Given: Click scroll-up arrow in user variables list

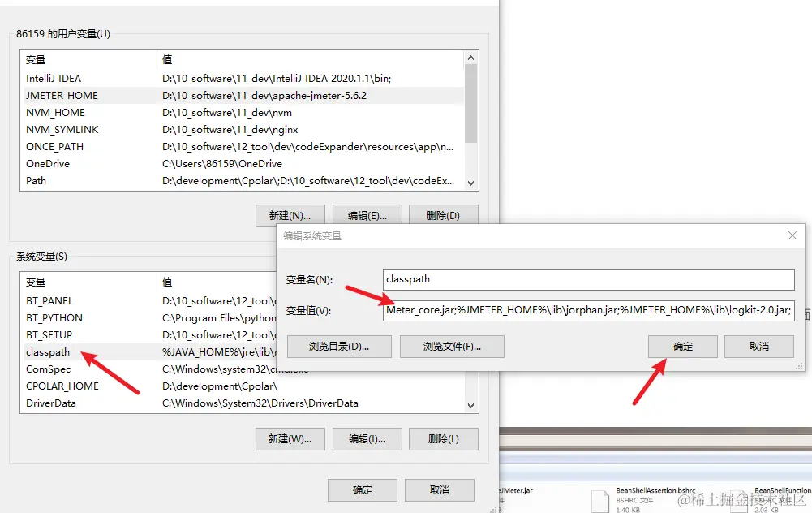Looking at the screenshot, I should click(470, 58).
